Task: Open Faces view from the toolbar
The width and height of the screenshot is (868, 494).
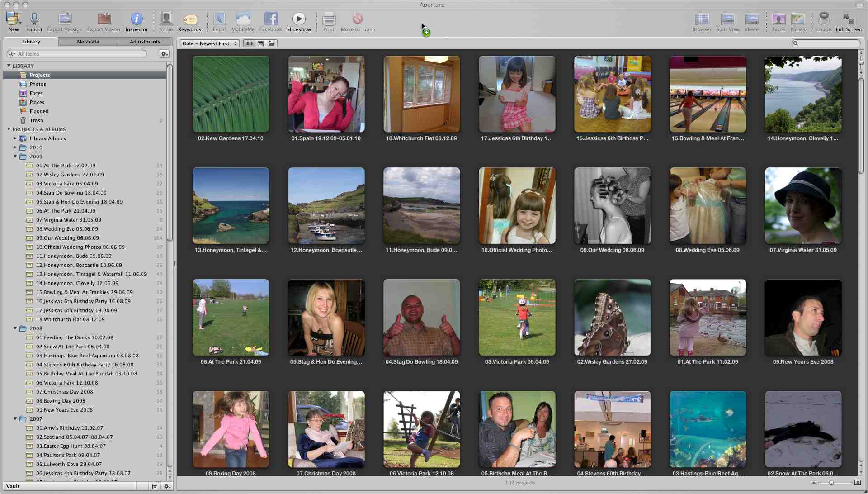Action: pos(778,21)
